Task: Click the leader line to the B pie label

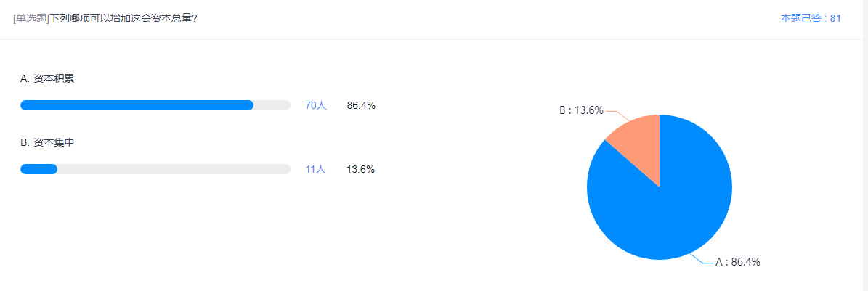Action: tap(615, 114)
